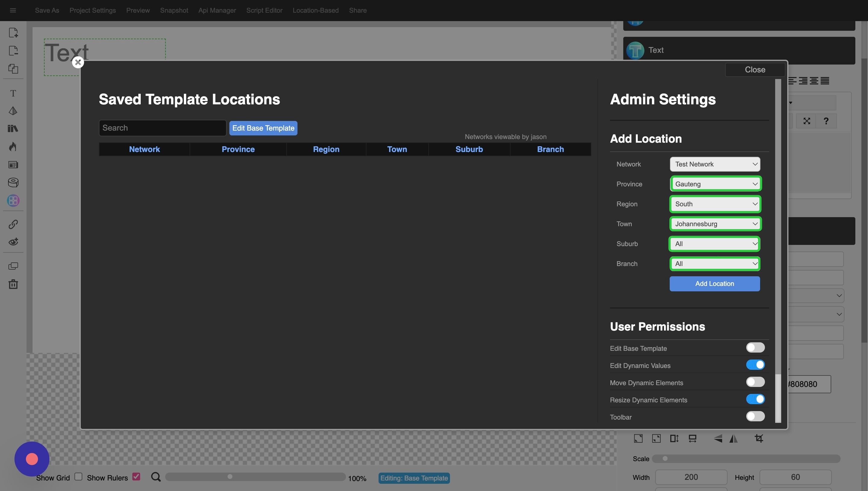Image resolution: width=868 pixels, height=491 pixels.
Task: Click the eye with plus icon
Action: click(x=13, y=242)
